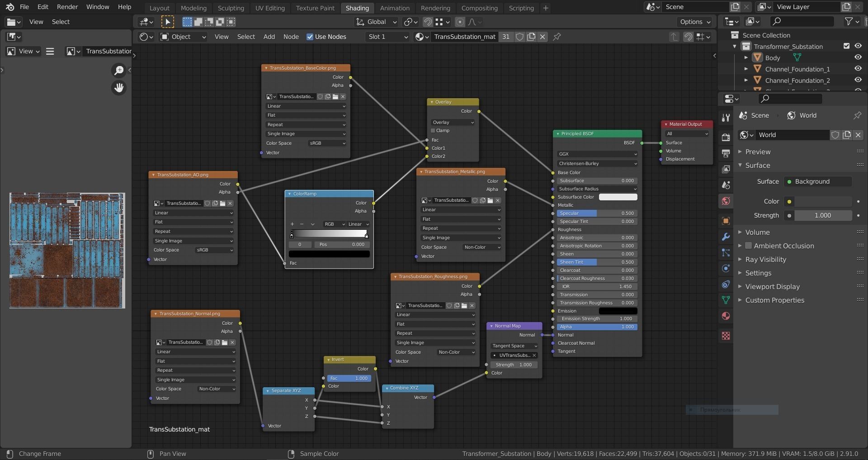Image resolution: width=868 pixels, height=460 pixels.
Task: Toggle Clamp checkbox in Overlay node
Action: [433, 130]
